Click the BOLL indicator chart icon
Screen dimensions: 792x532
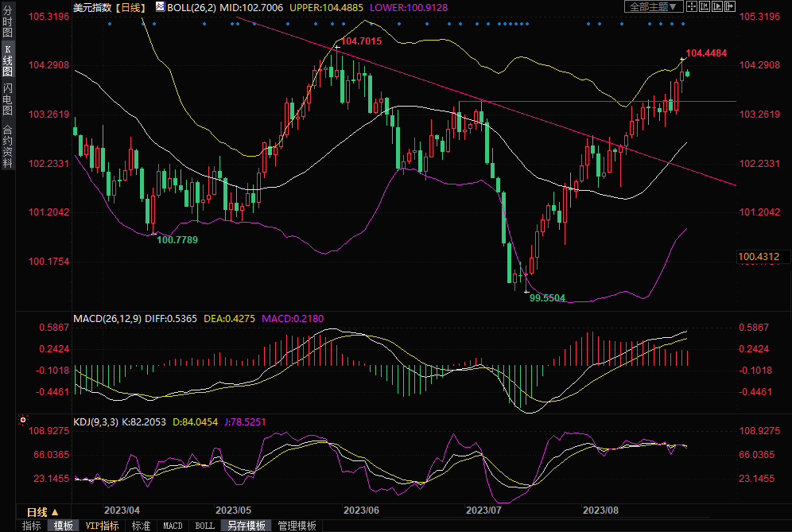click(x=160, y=6)
